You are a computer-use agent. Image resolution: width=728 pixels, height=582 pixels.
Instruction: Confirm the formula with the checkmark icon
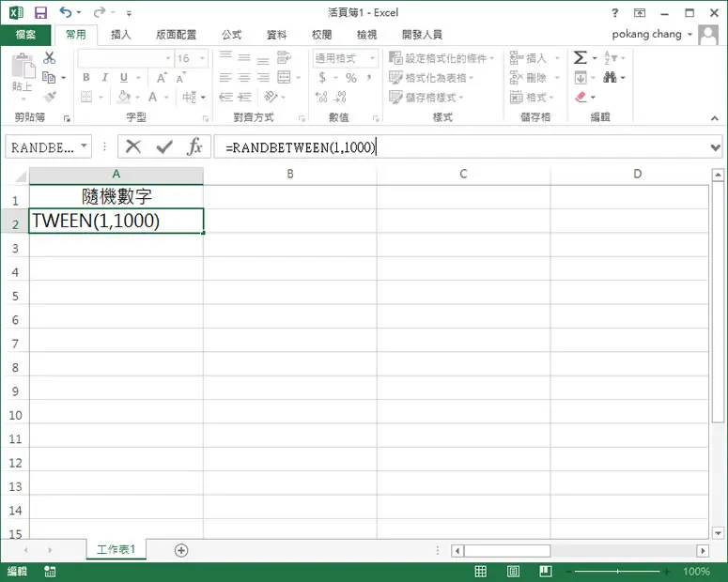tap(164, 147)
